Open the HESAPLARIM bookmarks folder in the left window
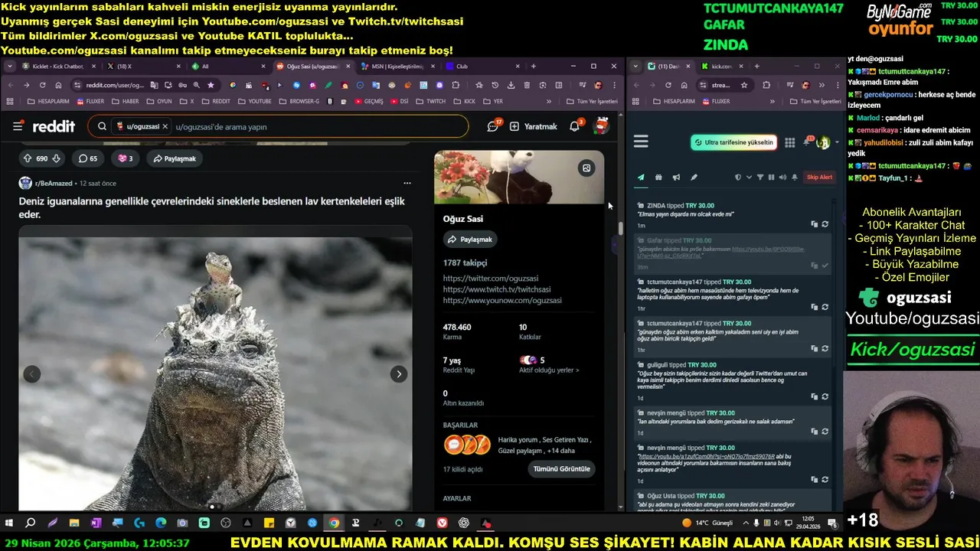The width and height of the screenshot is (980, 551). pyautogui.click(x=48, y=101)
